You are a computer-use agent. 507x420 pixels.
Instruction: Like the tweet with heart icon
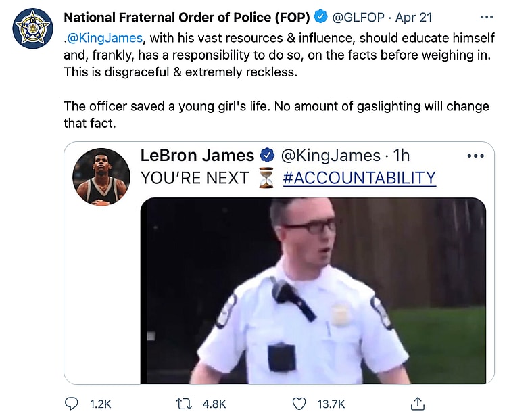tap(299, 404)
